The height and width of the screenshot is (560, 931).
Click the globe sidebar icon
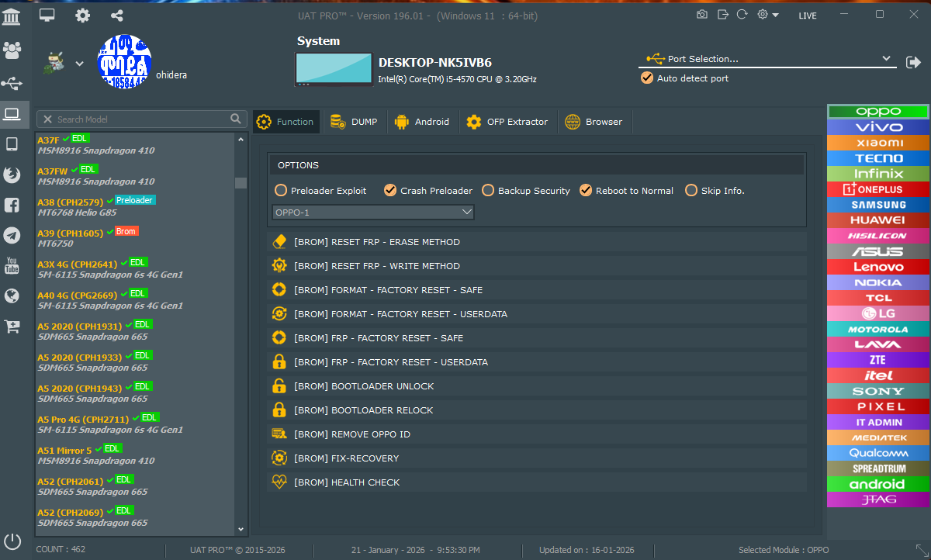coord(12,296)
